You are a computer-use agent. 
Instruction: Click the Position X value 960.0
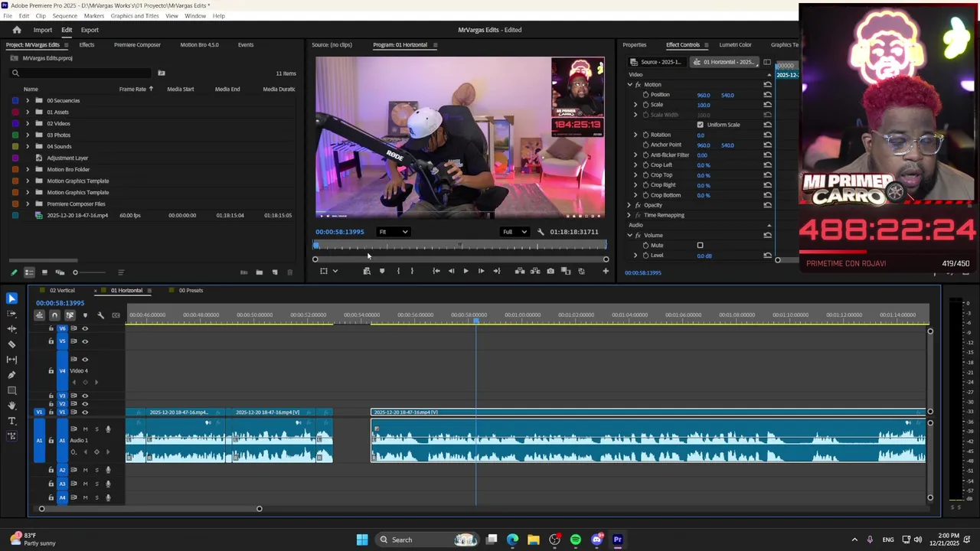703,95
